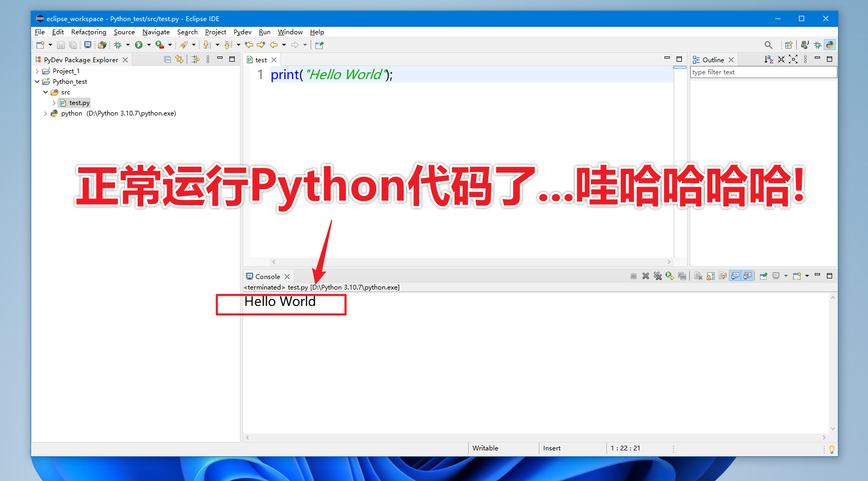Click the Tip of the Day lightbulb icon
Image resolution: width=868 pixels, height=481 pixels.
coord(832,449)
